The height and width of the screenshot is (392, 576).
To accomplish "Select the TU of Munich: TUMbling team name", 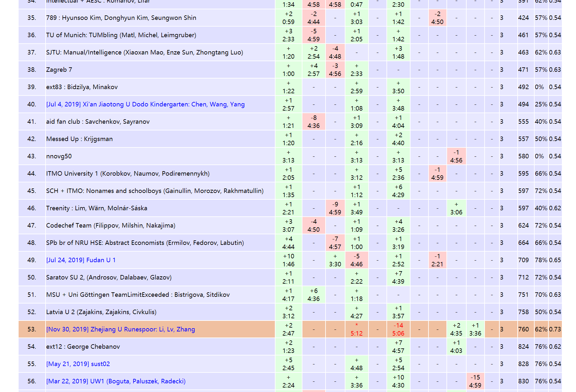I will click(x=121, y=35).
